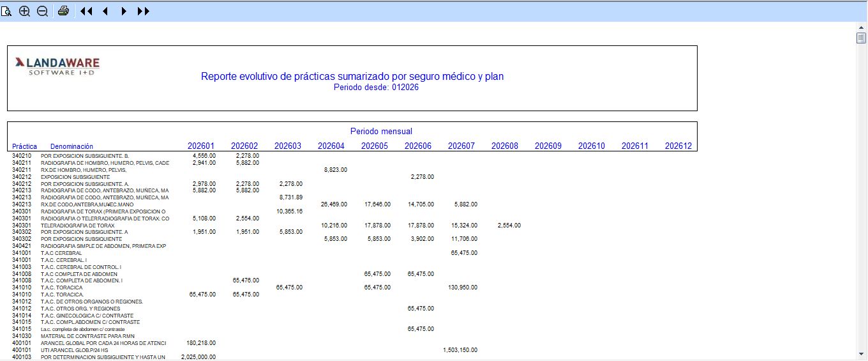
Task: Jump to the first page
Action: pyautogui.click(x=86, y=11)
